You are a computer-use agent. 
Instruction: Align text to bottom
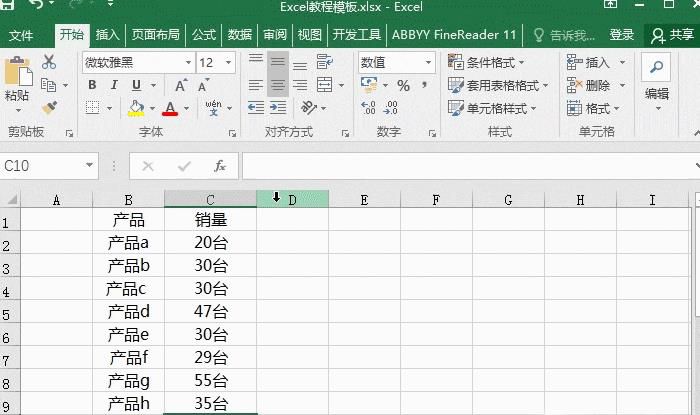point(300,66)
